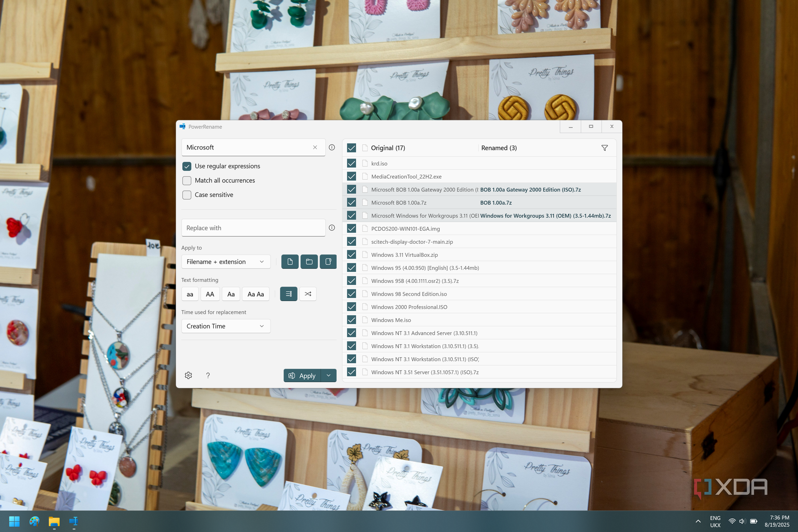
Task: Open Windows Start menu
Action: (15, 521)
